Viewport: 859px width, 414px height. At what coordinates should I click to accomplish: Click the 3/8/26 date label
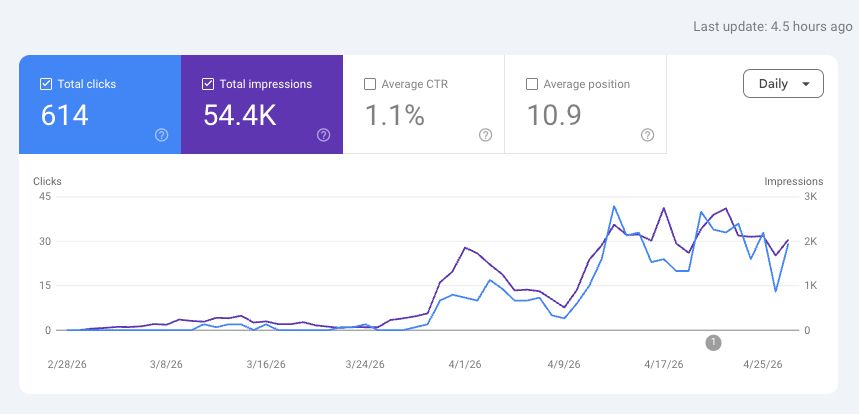pos(168,364)
